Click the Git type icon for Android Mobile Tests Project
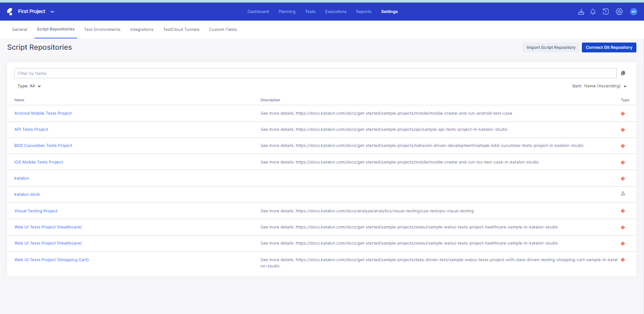 click(x=623, y=114)
